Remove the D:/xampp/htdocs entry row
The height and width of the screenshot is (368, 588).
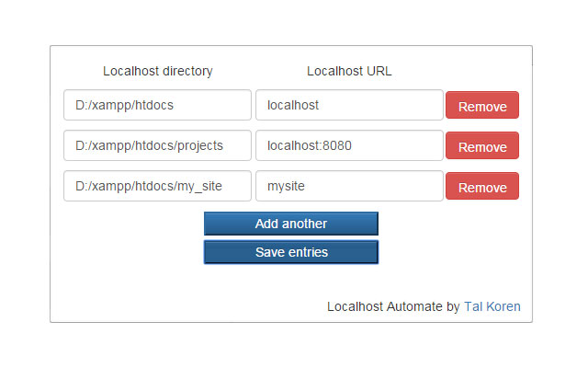click(x=482, y=106)
